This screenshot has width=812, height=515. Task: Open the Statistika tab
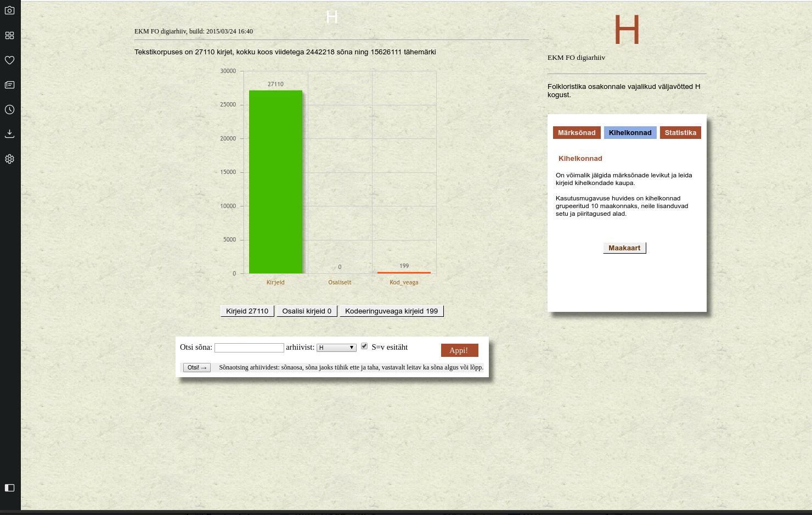point(680,133)
